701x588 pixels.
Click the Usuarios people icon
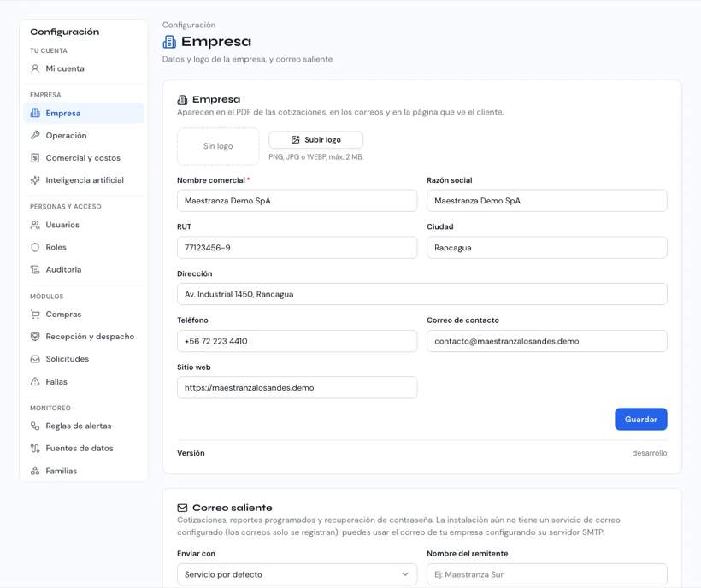point(35,225)
